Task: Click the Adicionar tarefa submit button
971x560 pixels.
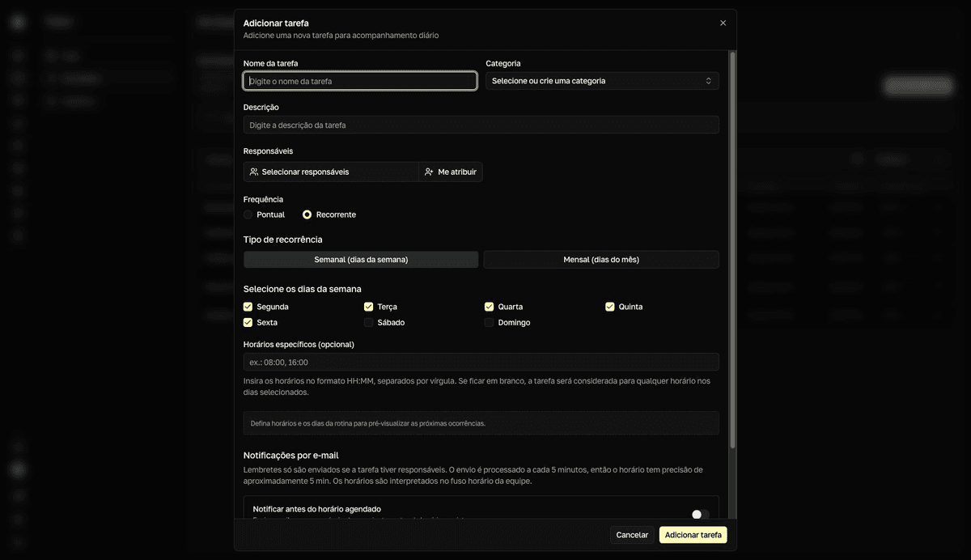Action: [693, 535]
